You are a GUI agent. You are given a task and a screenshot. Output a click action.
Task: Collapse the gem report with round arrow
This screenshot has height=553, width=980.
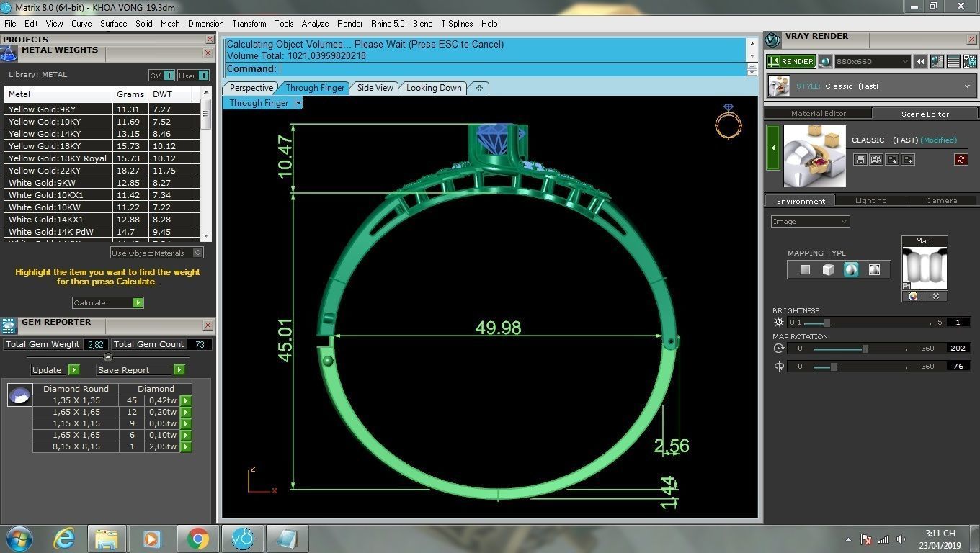click(108, 357)
